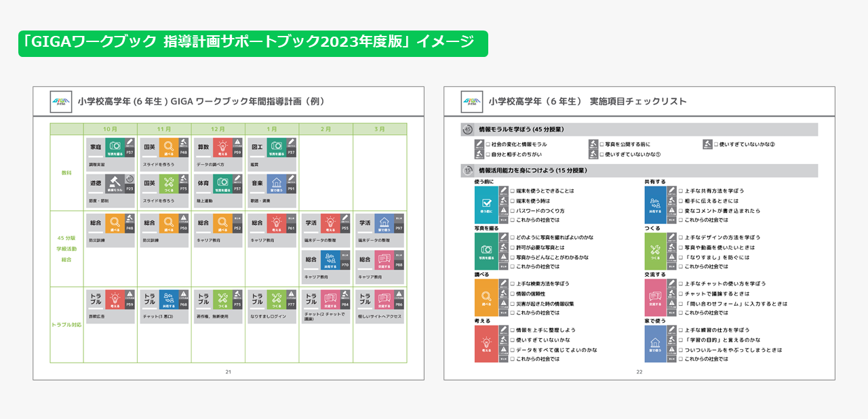Check 端末を使うとできることは box
The width and height of the screenshot is (868, 419).
tap(513, 191)
